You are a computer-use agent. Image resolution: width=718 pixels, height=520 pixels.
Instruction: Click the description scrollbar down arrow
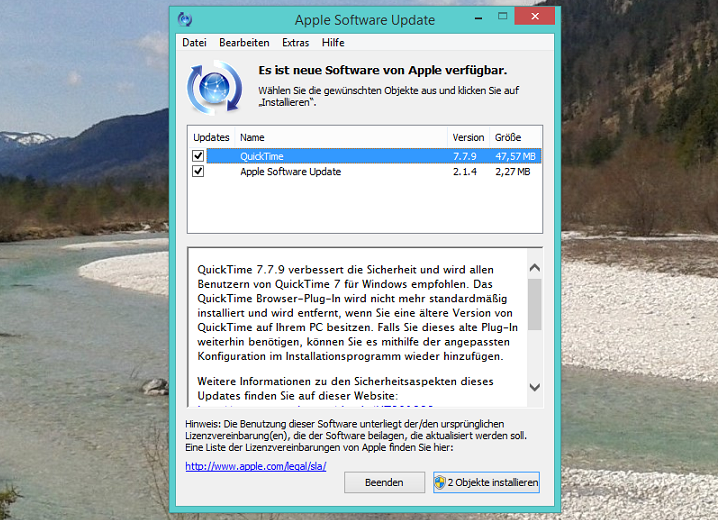[x=534, y=387]
